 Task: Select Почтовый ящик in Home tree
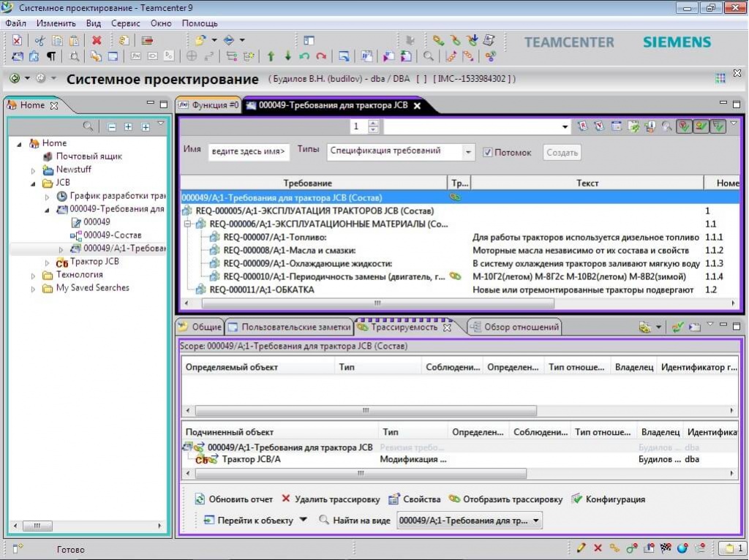tap(82, 156)
